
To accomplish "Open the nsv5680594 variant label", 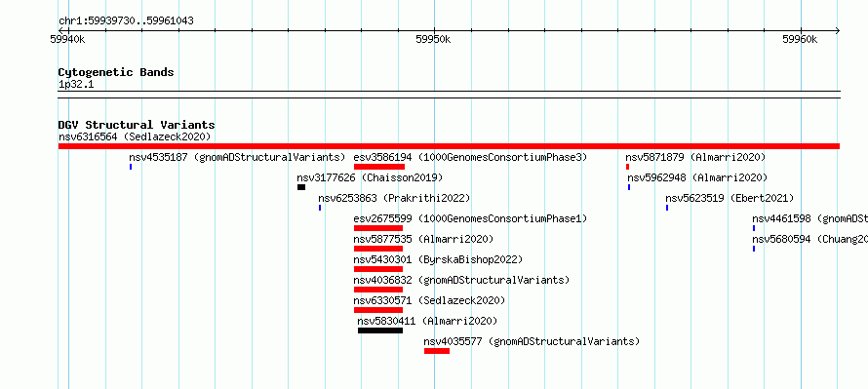I will pos(809,239).
